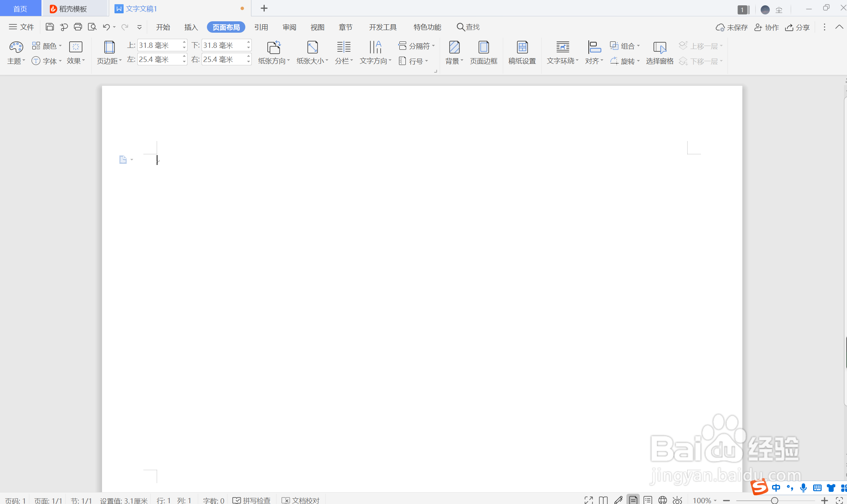Viewport: 847px width, 504px height.
Task: Click zoom in plus button
Action: click(x=825, y=500)
